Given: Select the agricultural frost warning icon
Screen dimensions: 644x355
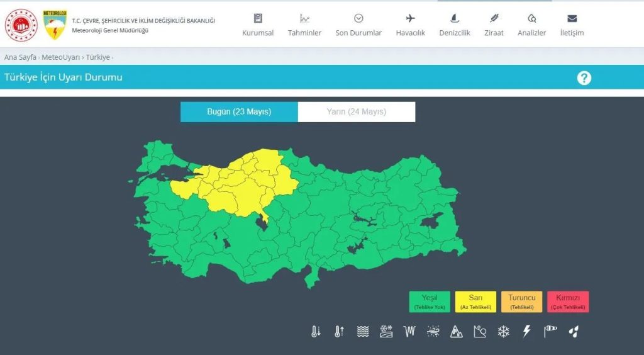Looking at the screenshot, I should [x=386, y=331].
